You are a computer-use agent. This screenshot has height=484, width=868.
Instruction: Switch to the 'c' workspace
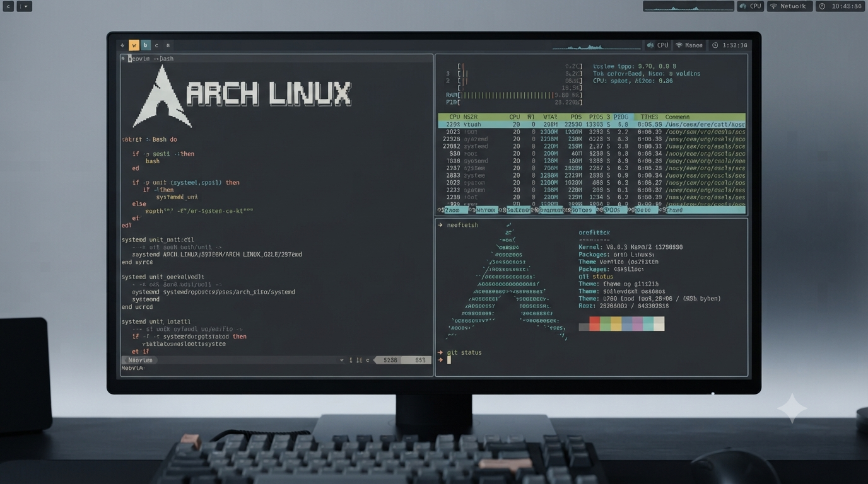[x=157, y=45]
